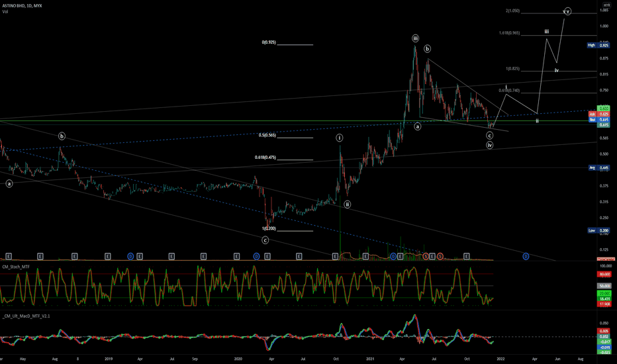617x364 pixels.
Task: Open the earnings E marker above Oct 2020
Action: (x=335, y=256)
